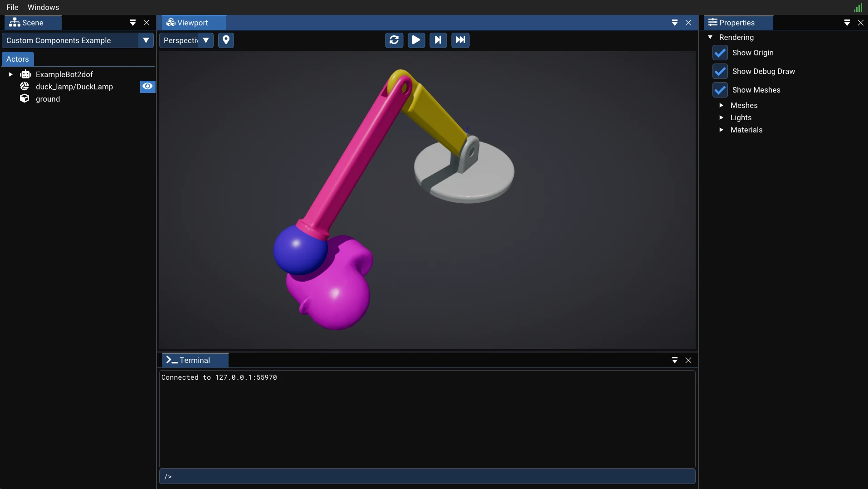Click the reset simulation refresh icon
The height and width of the screenshot is (489, 868).
pyautogui.click(x=394, y=40)
